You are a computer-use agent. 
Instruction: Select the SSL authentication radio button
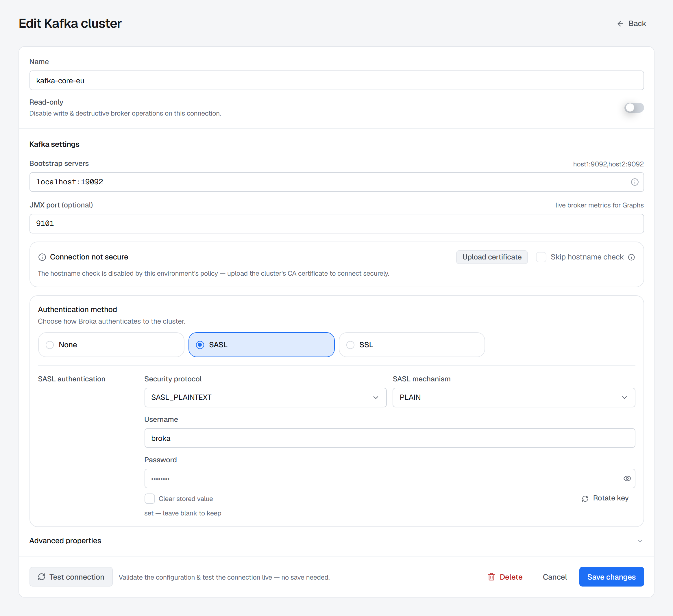[x=350, y=345]
